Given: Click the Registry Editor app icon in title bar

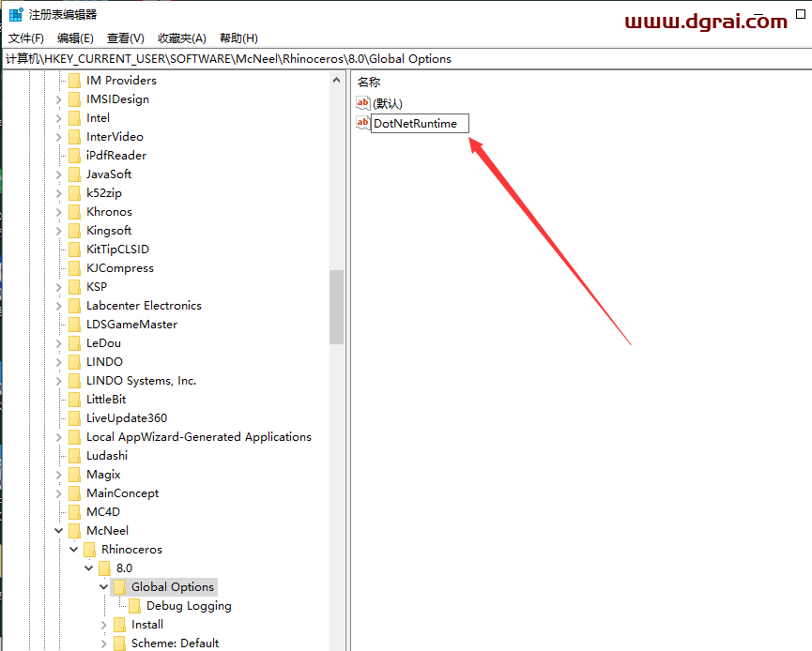Looking at the screenshot, I should pyautogui.click(x=16, y=14).
